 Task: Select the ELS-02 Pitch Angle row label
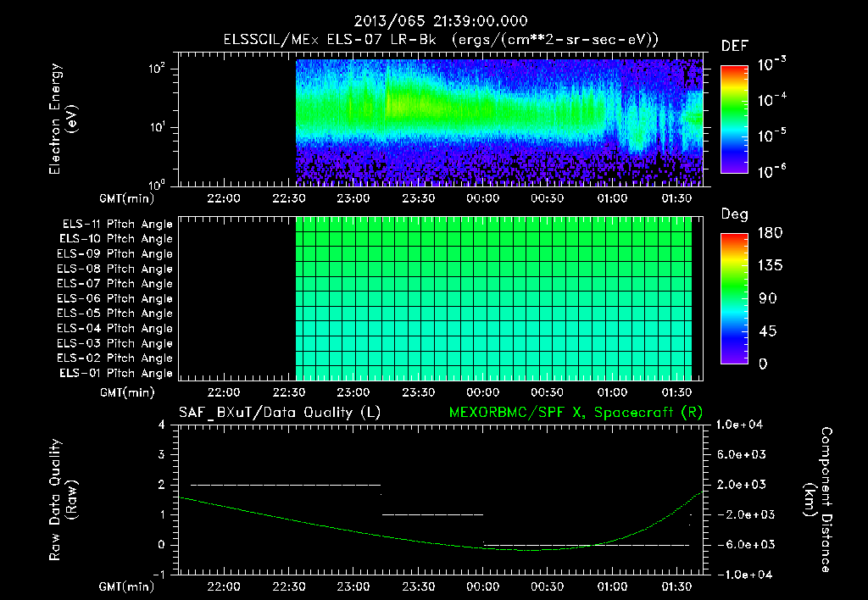tap(114, 358)
